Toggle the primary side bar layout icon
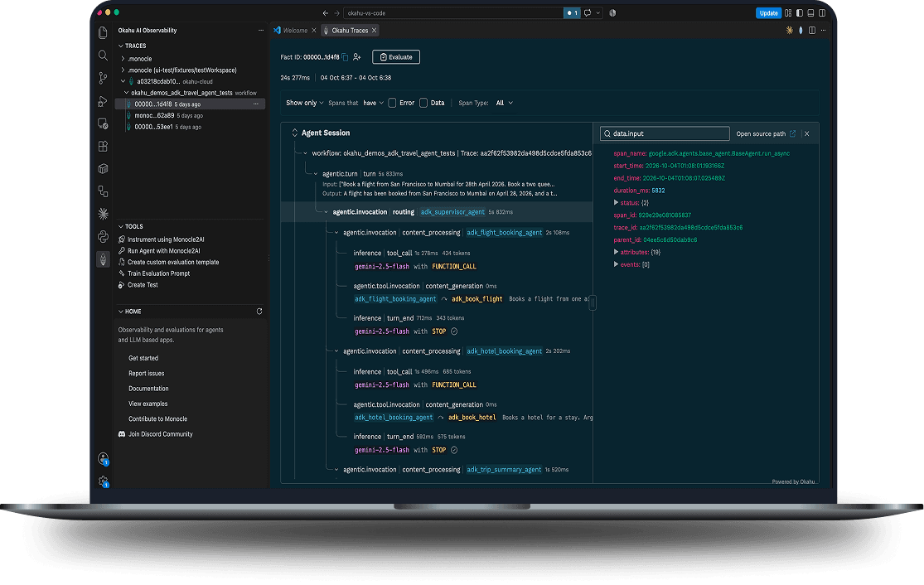Viewport: 924px width, 585px height. coord(800,13)
